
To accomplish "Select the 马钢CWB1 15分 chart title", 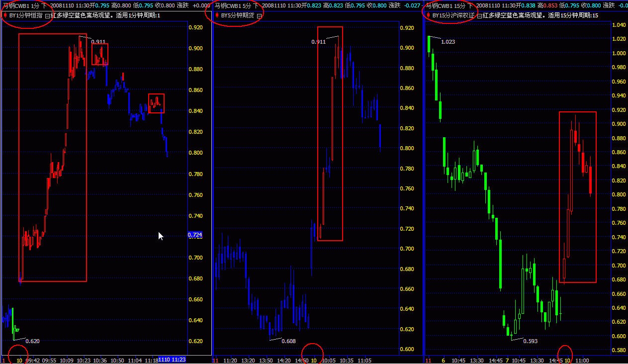I will coord(445,5).
